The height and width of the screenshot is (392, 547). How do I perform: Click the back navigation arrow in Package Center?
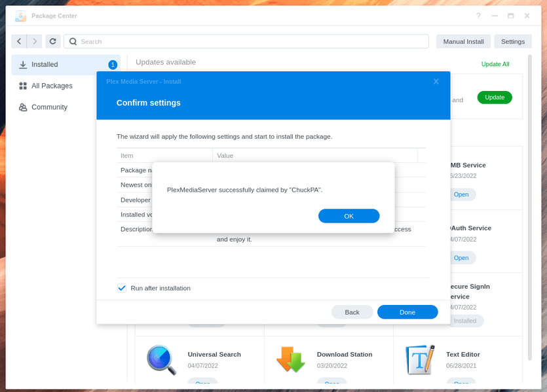tap(19, 41)
